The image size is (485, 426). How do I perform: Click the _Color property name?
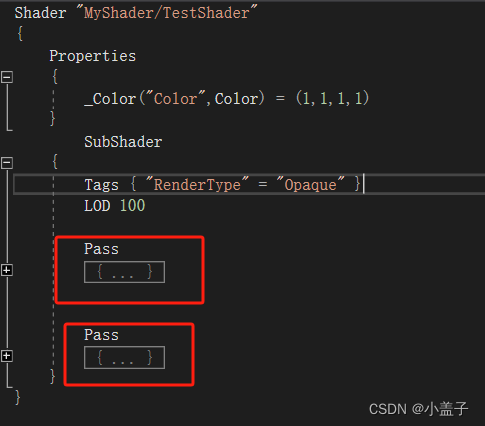pos(110,99)
